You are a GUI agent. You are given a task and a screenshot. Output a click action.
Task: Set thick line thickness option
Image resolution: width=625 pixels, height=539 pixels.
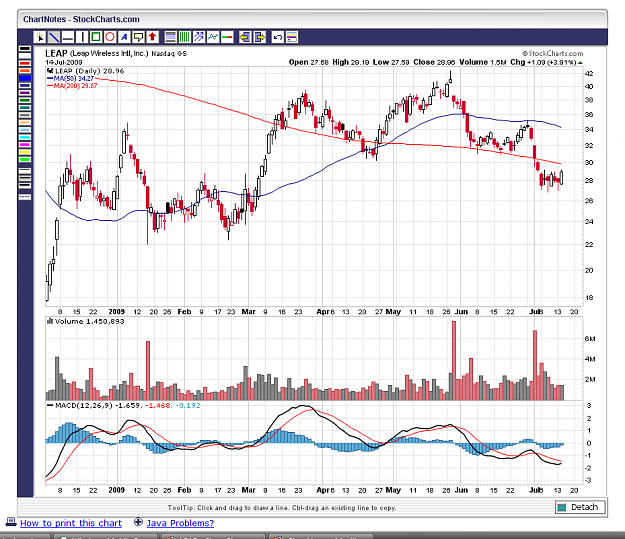pos(25,185)
